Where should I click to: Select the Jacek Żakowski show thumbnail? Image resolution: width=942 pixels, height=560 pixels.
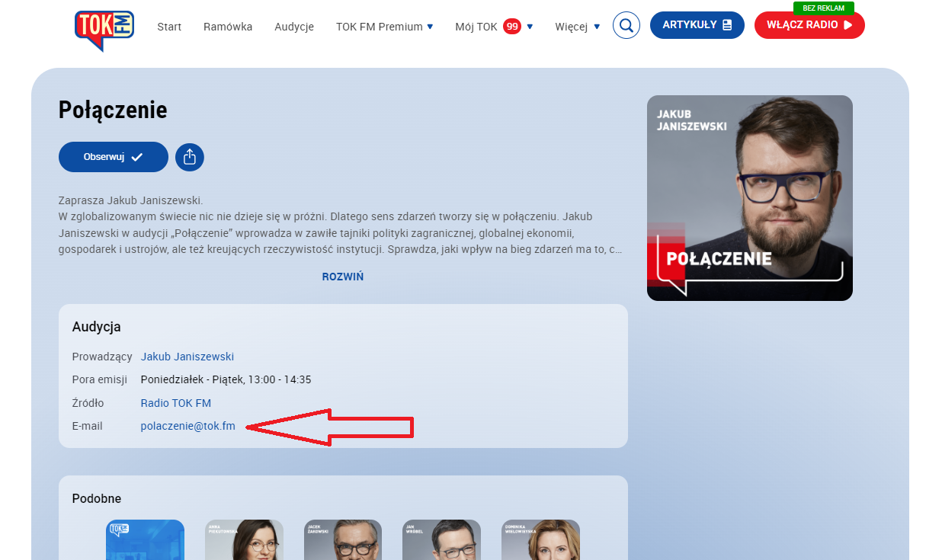click(343, 539)
